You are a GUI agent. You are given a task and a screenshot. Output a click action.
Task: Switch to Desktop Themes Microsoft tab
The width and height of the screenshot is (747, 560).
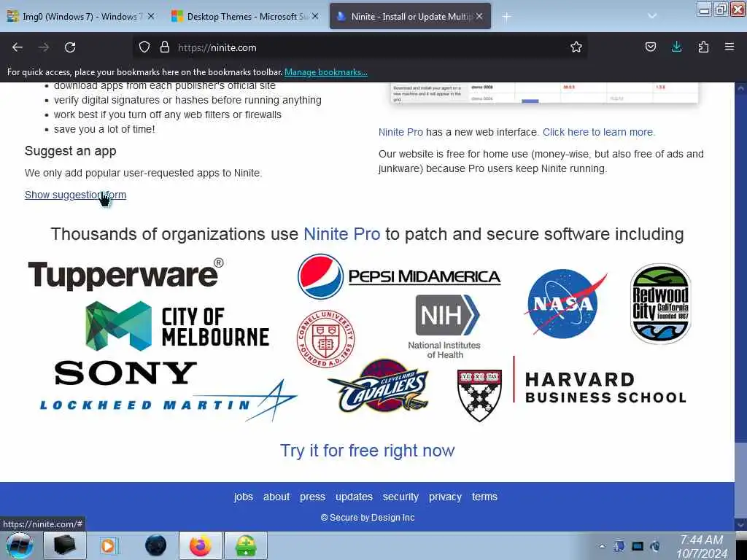tap(245, 16)
